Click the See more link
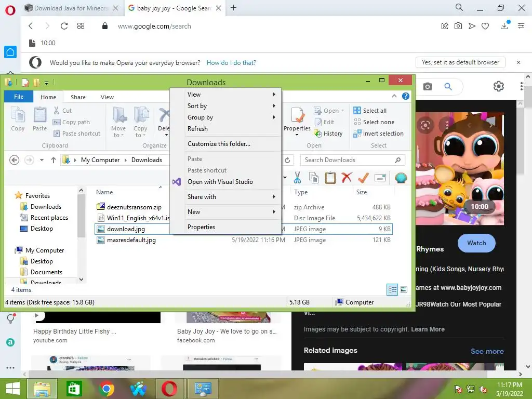Screen dimensions: 532x399 [x=487, y=352]
